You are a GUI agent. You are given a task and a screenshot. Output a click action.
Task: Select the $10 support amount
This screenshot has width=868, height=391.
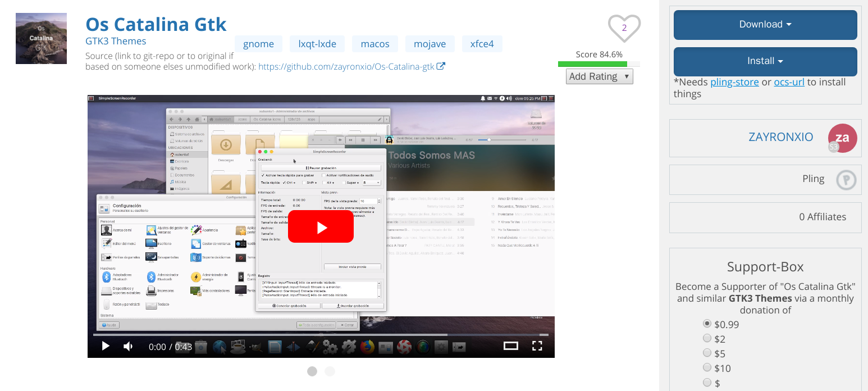click(x=707, y=367)
